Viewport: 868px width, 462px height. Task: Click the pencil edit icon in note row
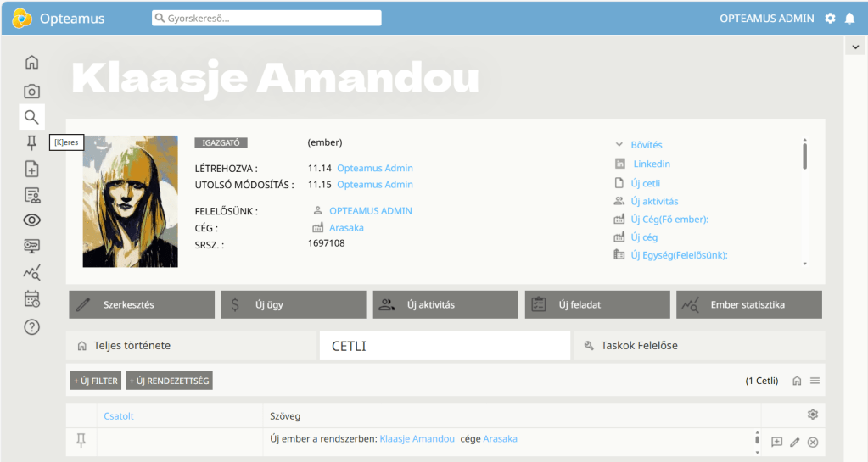pyautogui.click(x=795, y=442)
